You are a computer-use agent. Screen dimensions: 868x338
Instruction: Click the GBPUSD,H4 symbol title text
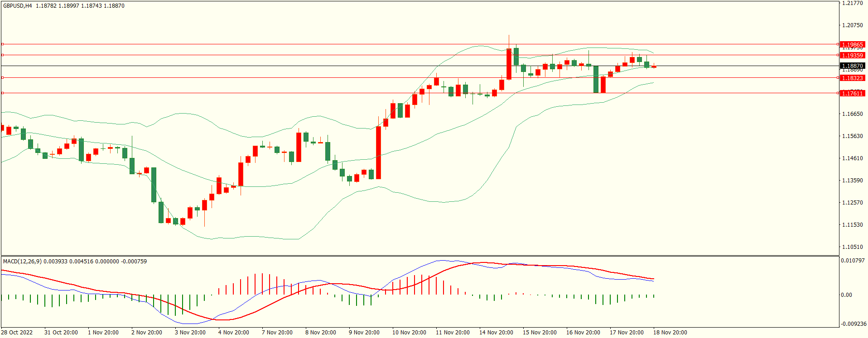[x=18, y=6]
